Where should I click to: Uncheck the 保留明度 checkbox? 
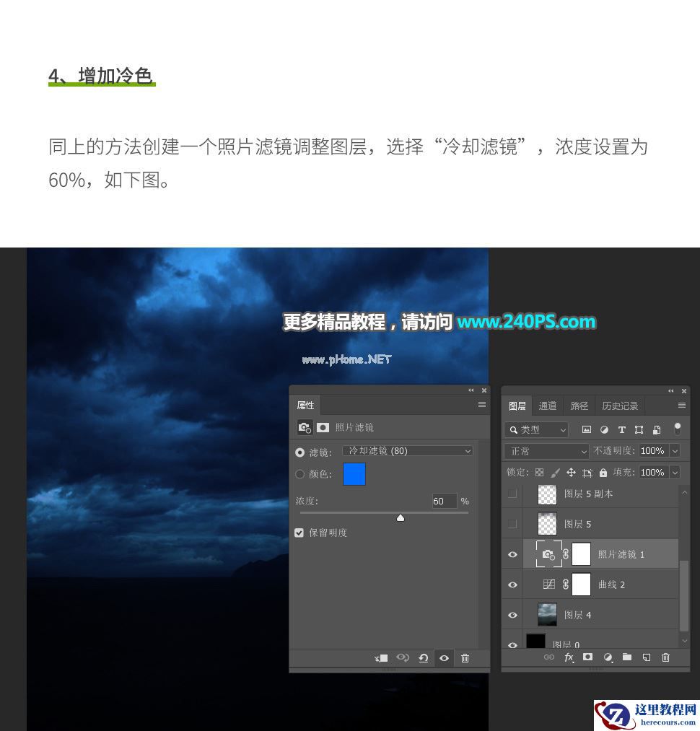coord(299,533)
